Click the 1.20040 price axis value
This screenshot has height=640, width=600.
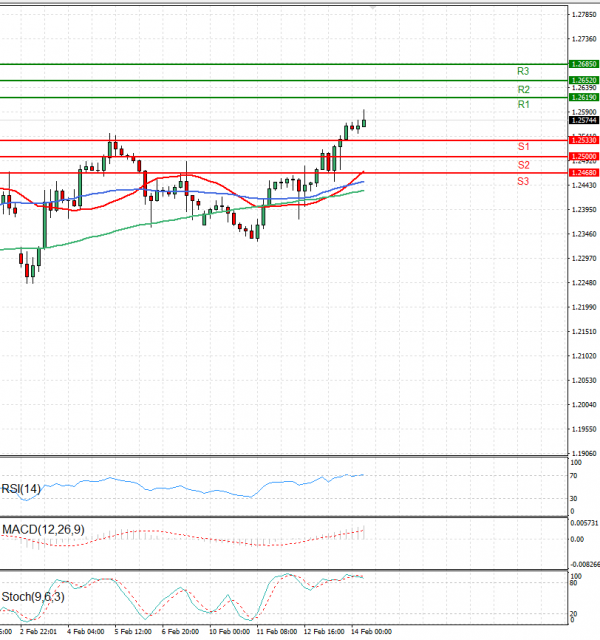click(x=584, y=404)
